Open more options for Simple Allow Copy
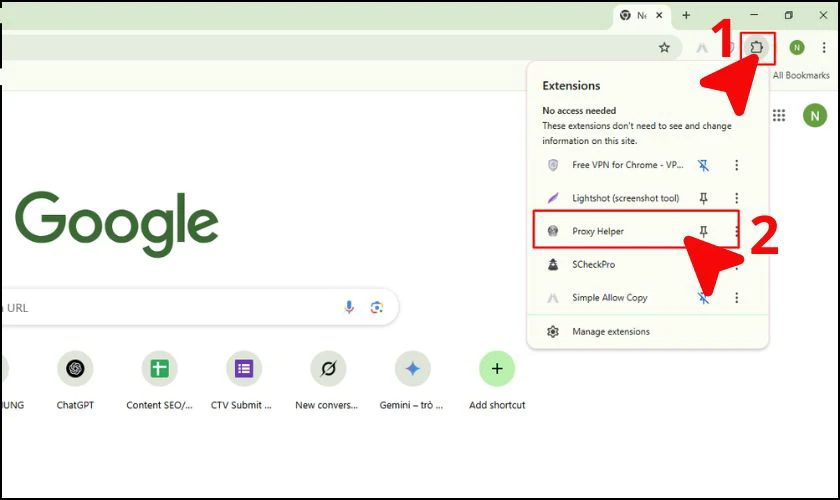This screenshot has height=500, width=840. (x=737, y=297)
